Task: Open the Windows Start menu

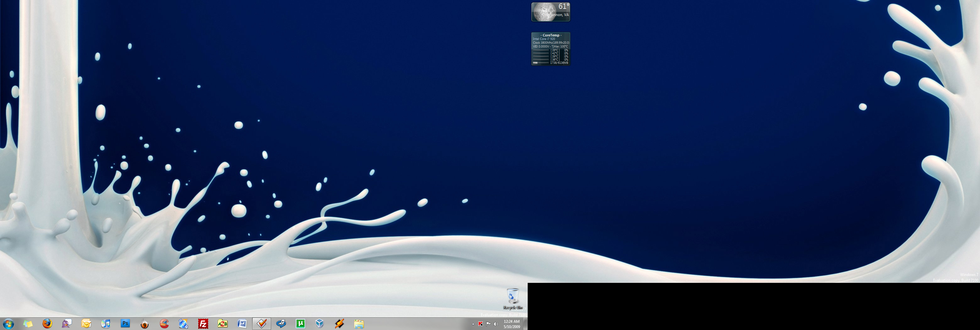Action: point(8,324)
